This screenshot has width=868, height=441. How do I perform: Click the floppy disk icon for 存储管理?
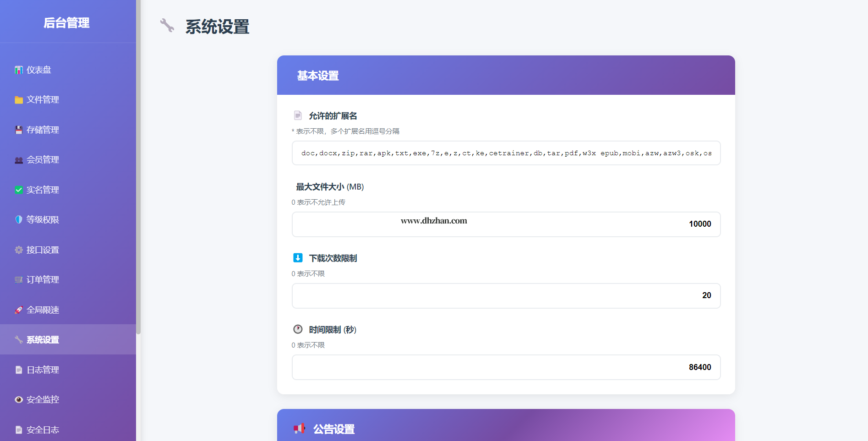tap(19, 130)
